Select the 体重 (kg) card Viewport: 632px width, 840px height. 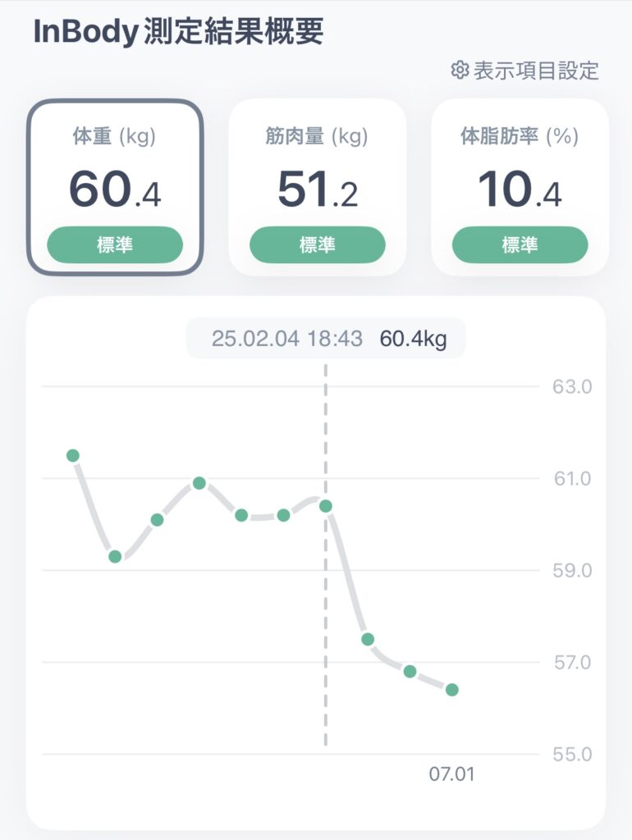point(115,187)
